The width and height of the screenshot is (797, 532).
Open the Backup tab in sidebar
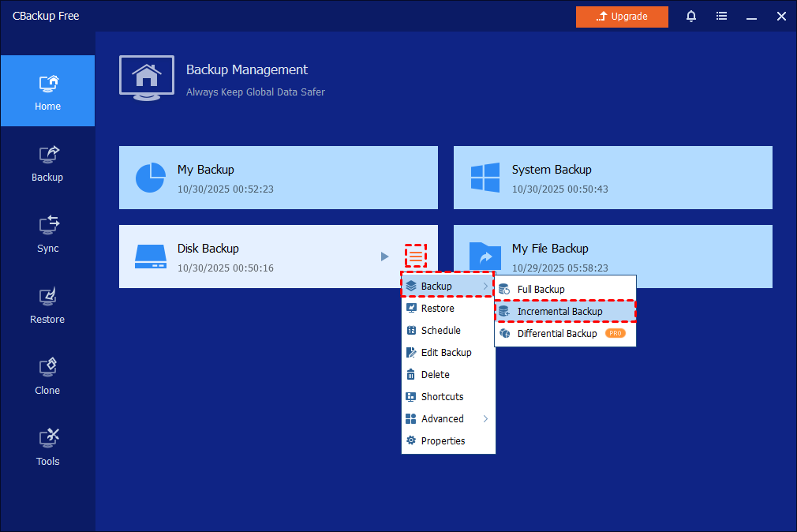(x=47, y=163)
